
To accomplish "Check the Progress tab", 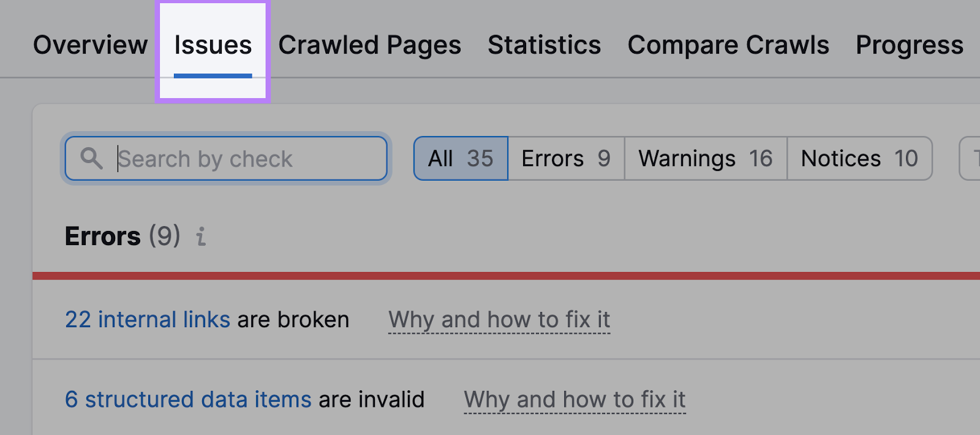I will (x=909, y=44).
